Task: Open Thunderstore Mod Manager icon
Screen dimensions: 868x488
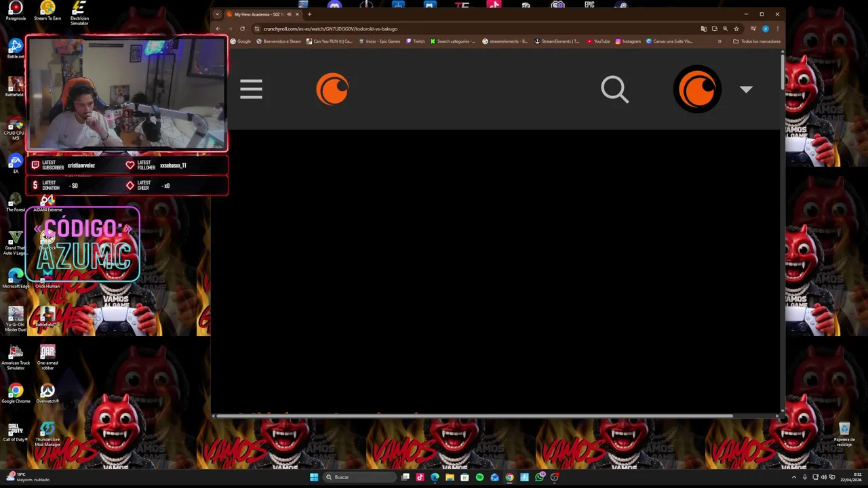Action: (x=47, y=434)
